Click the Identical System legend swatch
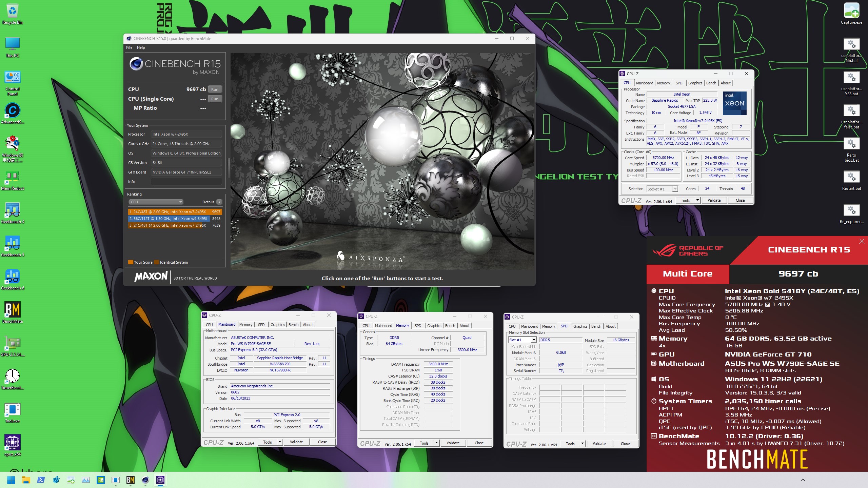 tap(156, 262)
